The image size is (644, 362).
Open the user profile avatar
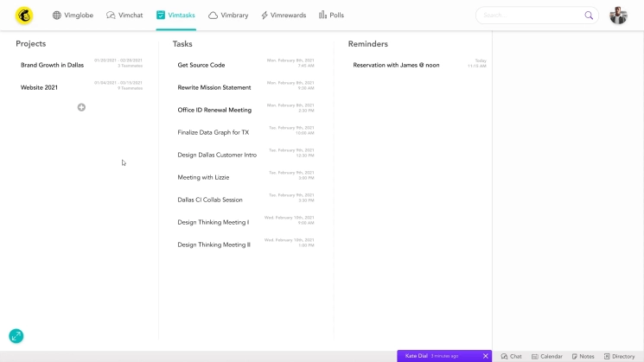tap(618, 16)
